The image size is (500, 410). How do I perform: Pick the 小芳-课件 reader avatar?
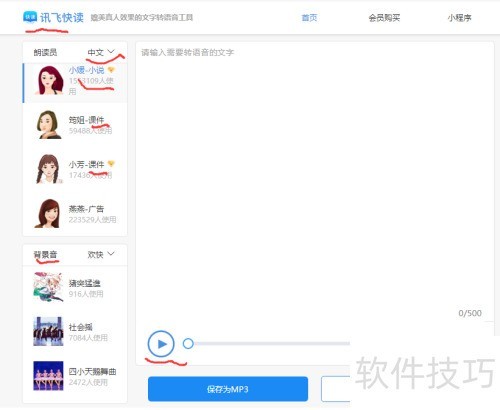point(49,169)
